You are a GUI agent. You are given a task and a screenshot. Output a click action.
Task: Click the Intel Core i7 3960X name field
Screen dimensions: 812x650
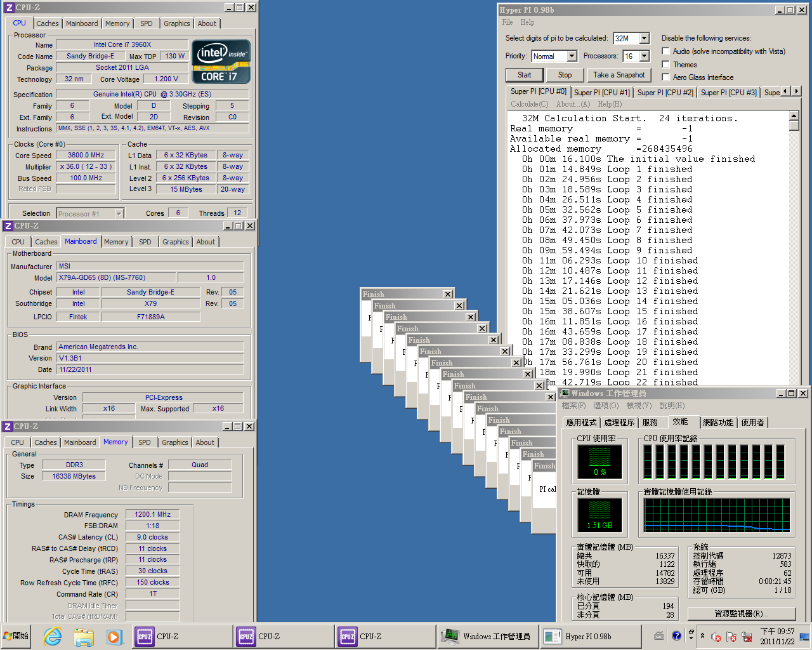122,44
